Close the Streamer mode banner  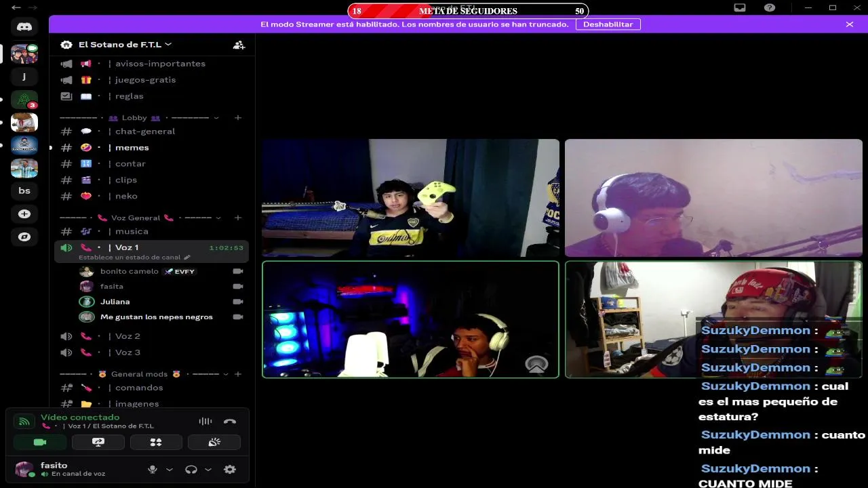850,24
